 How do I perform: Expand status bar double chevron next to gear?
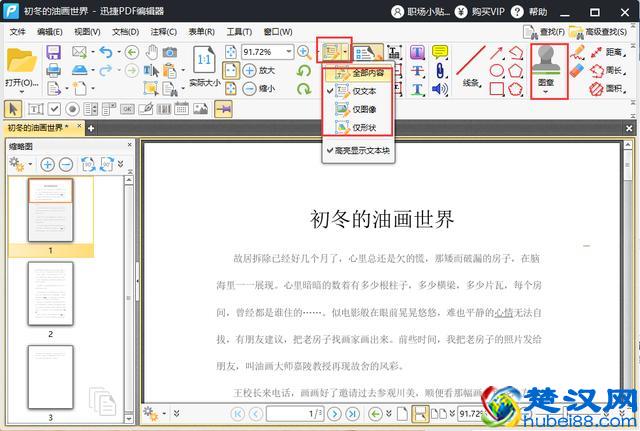tap(176, 414)
